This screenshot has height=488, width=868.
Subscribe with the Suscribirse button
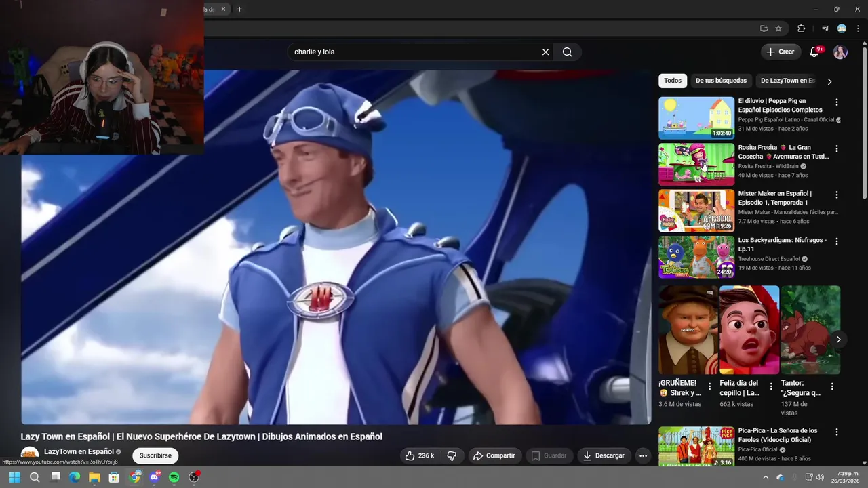[x=155, y=455]
